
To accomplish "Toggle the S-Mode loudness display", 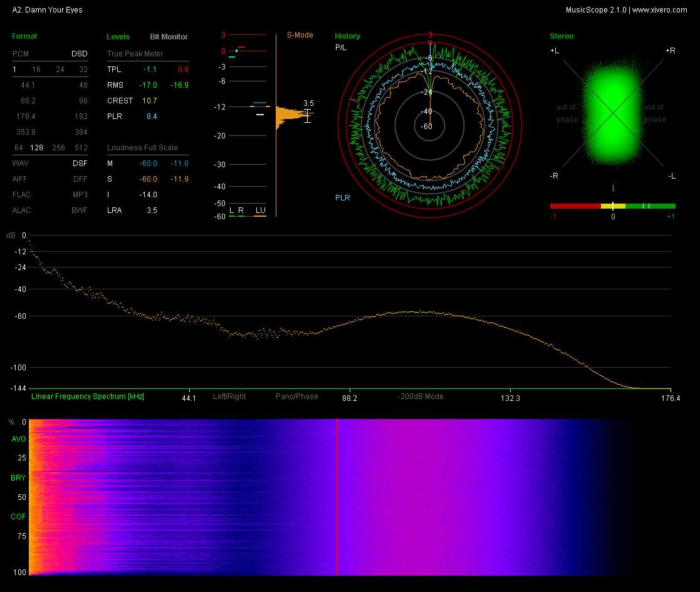I will [300, 35].
